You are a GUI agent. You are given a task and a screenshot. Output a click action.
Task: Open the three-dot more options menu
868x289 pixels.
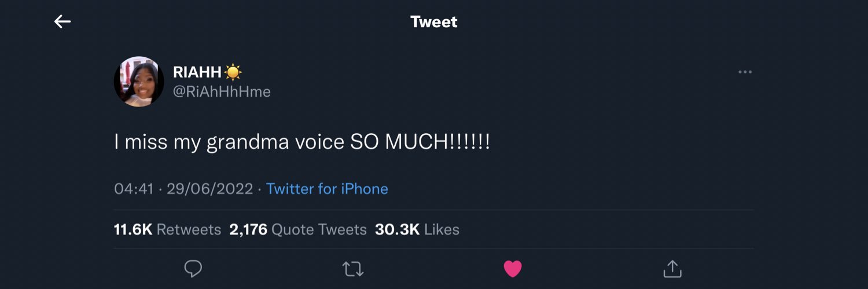[745, 72]
